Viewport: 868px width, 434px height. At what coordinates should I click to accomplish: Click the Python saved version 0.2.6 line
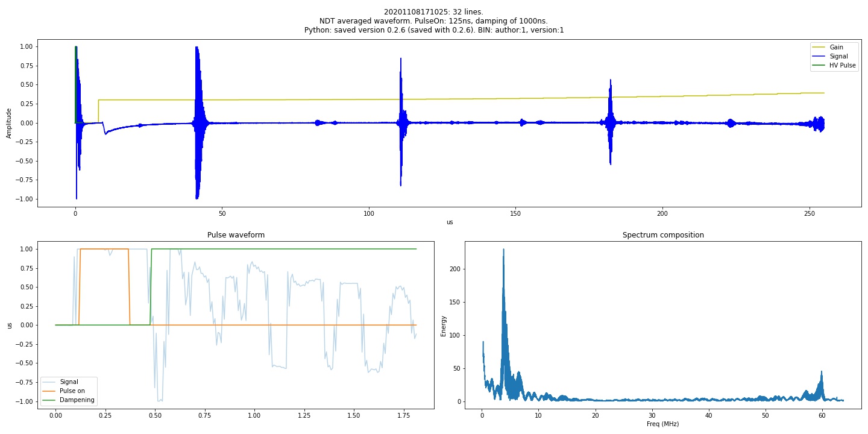coord(434,30)
